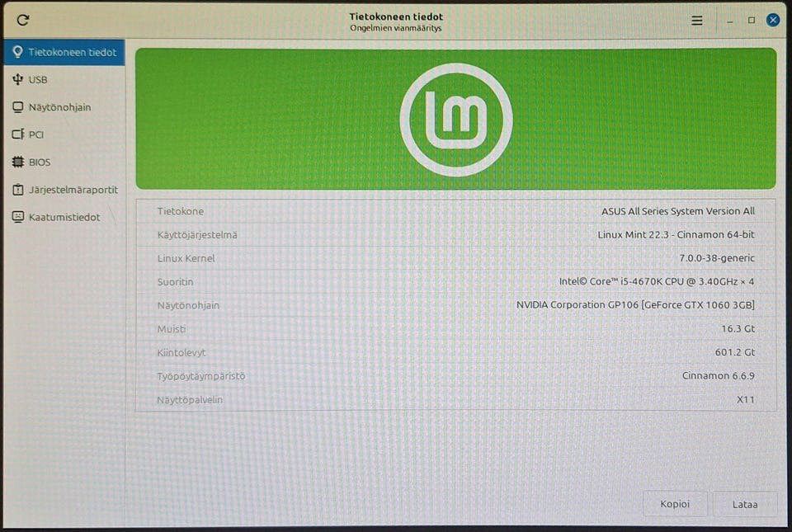792x532 pixels.
Task: Click the Lataa upload button
Action: (x=744, y=504)
